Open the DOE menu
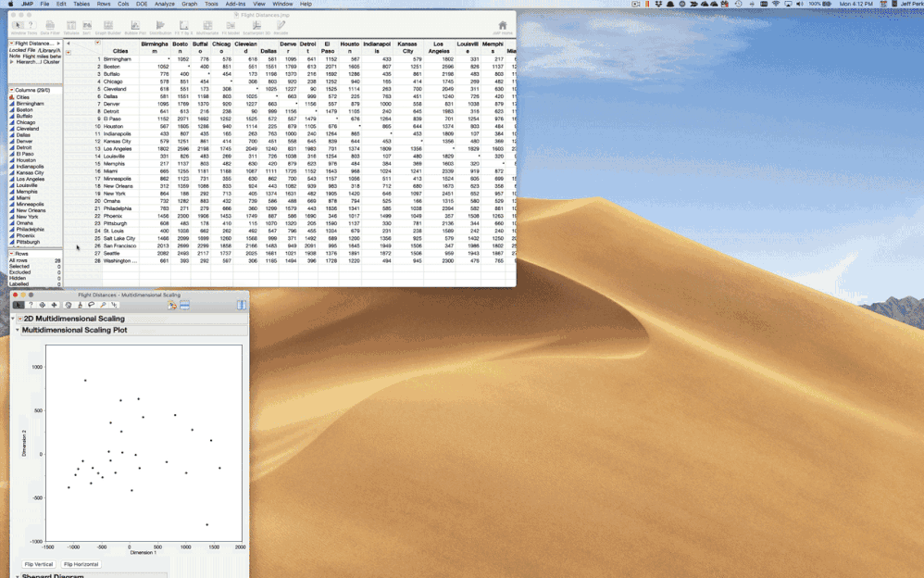924x578 pixels. tap(142, 4)
